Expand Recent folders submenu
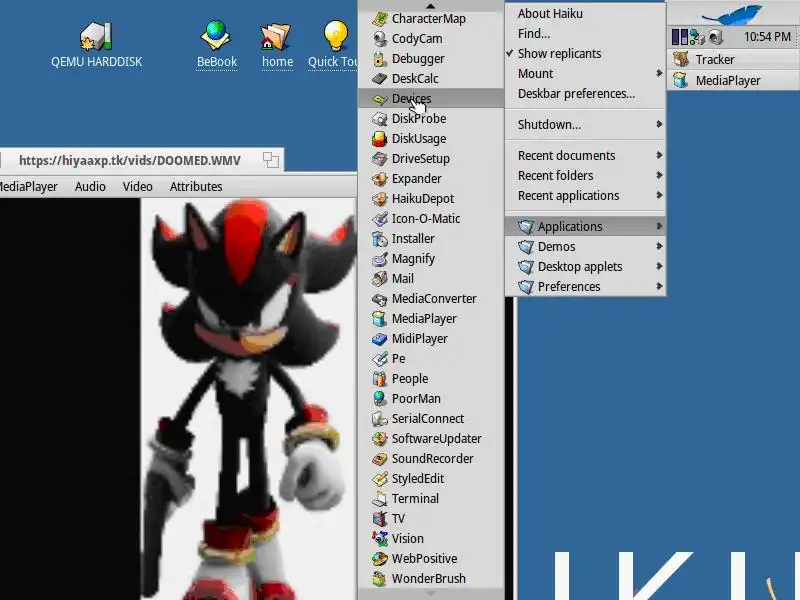The height and width of the screenshot is (600, 800). [x=585, y=176]
